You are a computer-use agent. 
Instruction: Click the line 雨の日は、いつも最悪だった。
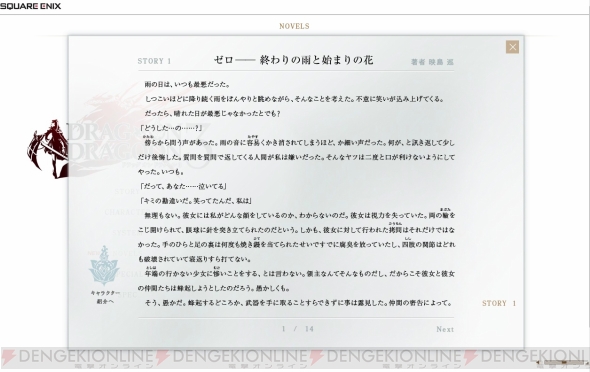pyautogui.click(x=187, y=84)
